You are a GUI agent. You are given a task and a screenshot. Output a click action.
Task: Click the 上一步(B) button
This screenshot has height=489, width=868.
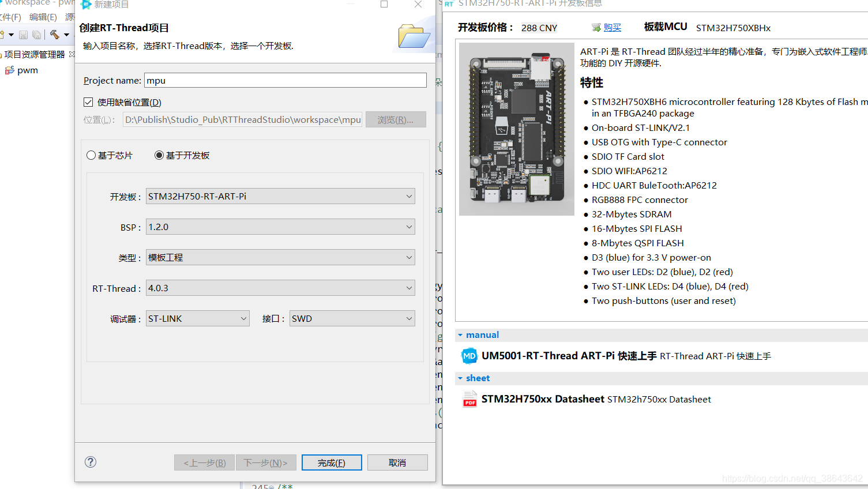(x=205, y=462)
